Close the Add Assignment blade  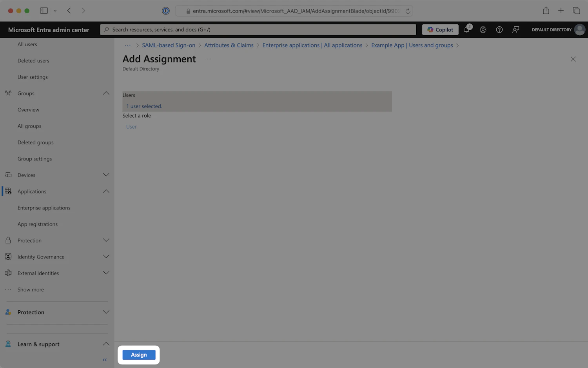[573, 59]
